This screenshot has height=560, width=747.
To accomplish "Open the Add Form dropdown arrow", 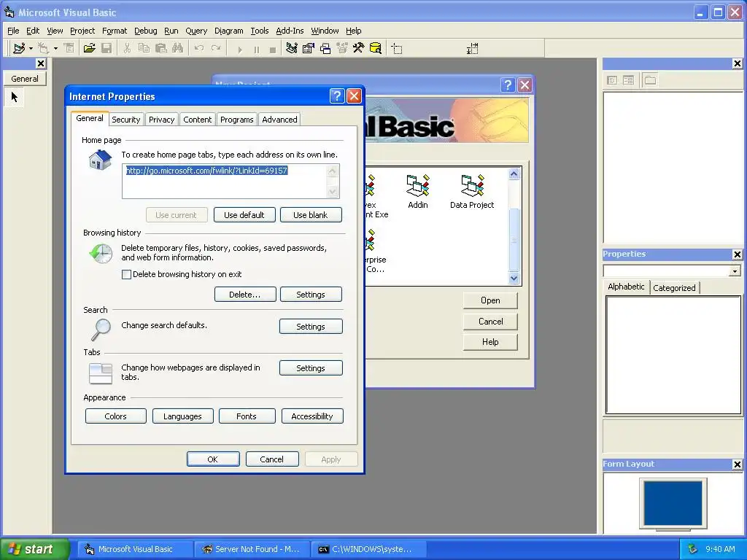I will tap(55, 48).
